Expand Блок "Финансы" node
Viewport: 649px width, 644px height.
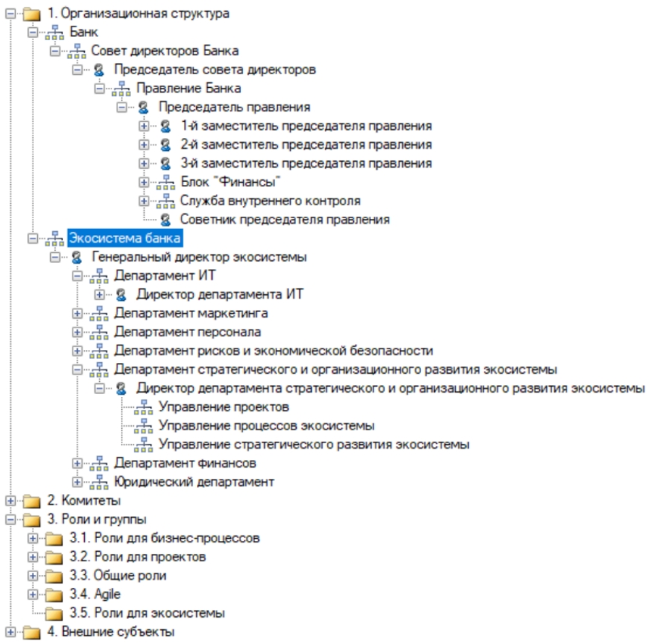pyautogui.click(x=144, y=183)
